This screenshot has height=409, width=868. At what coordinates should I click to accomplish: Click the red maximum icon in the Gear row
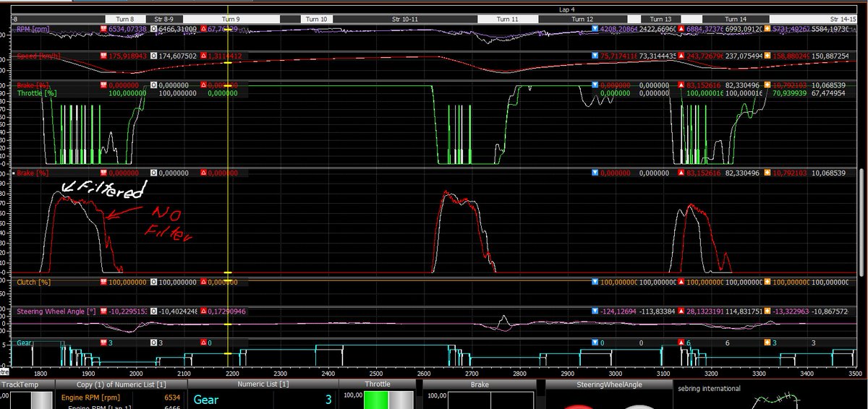tap(680, 343)
